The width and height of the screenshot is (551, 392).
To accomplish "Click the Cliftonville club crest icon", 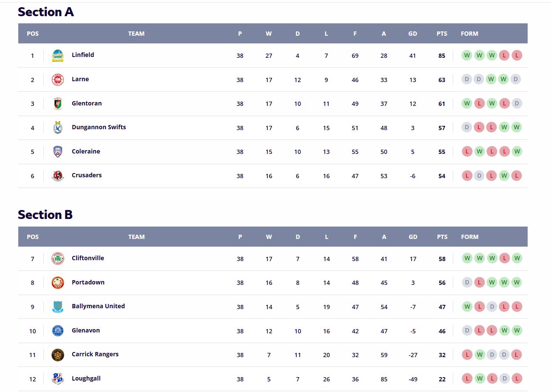I will tap(58, 258).
